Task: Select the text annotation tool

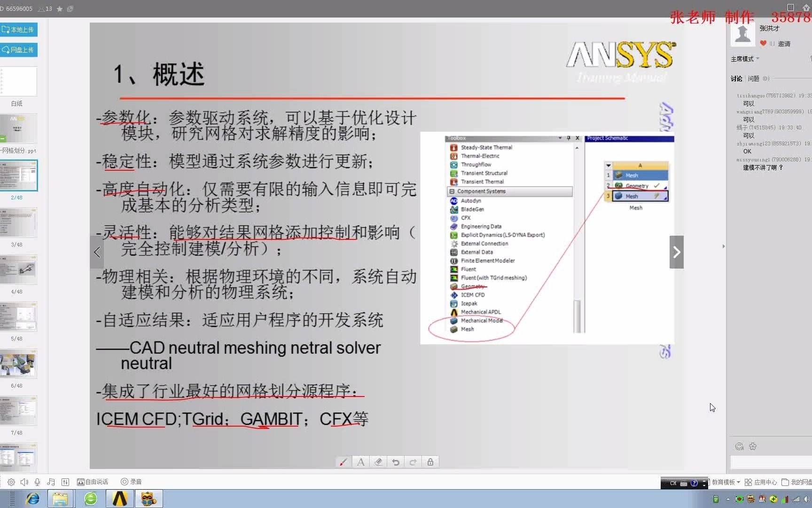Action: pos(360,462)
